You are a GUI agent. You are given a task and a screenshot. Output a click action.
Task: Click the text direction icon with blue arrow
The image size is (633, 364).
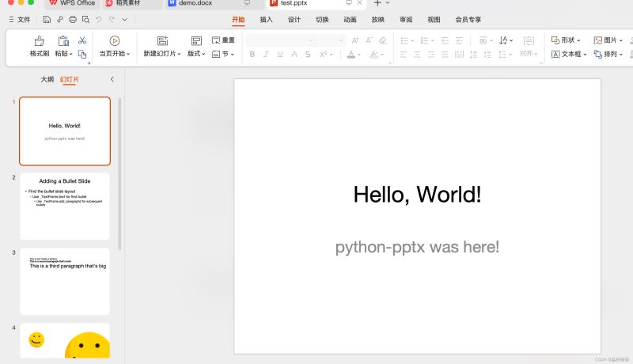click(x=503, y=40)
